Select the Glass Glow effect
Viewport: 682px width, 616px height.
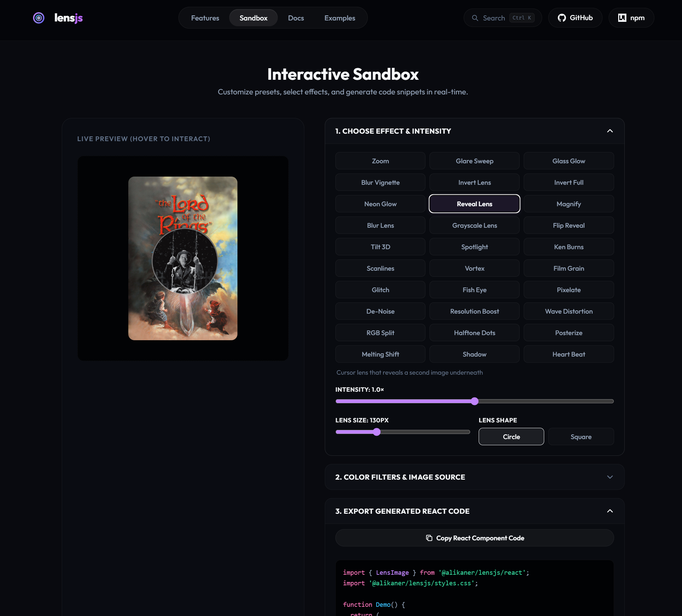[569, 161]
